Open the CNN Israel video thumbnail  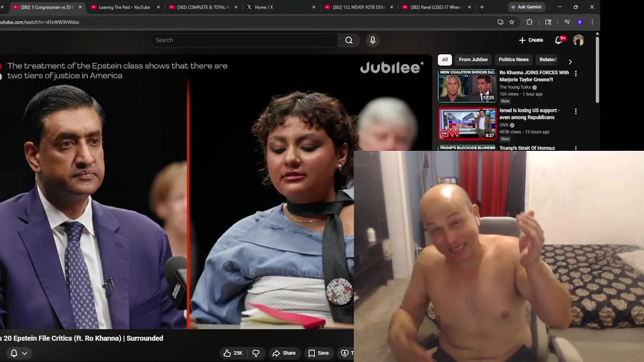(x=467, y=124)
